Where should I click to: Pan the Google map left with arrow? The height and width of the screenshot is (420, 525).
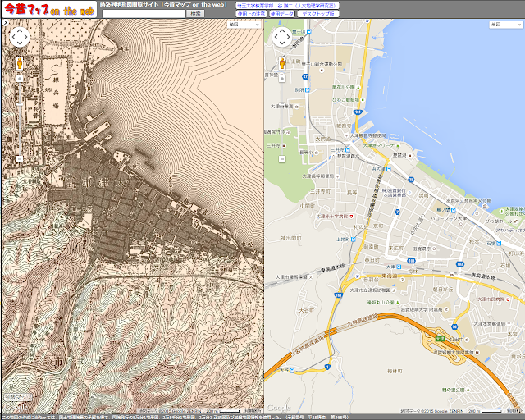click(276, 37)
